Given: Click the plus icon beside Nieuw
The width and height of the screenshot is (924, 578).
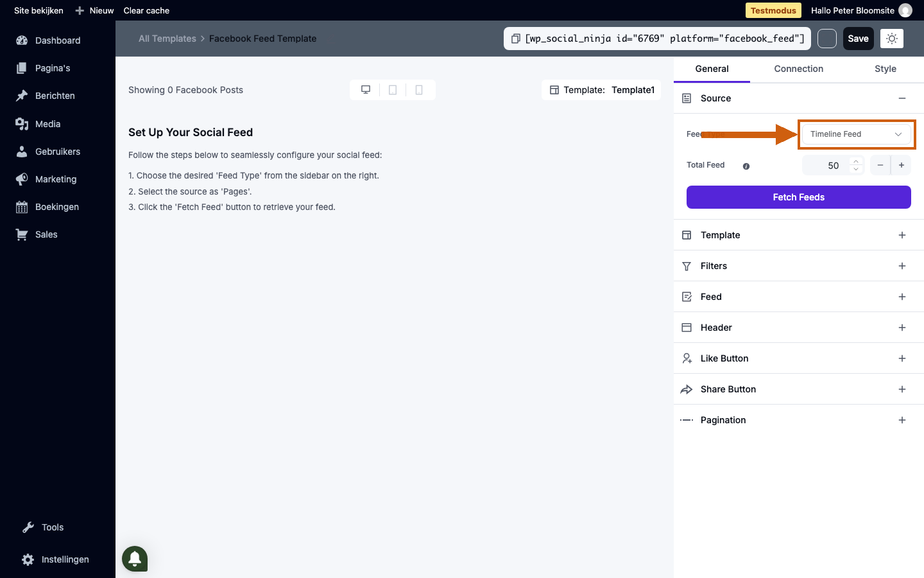Looking at the screenshot, I should click(80, 10).
